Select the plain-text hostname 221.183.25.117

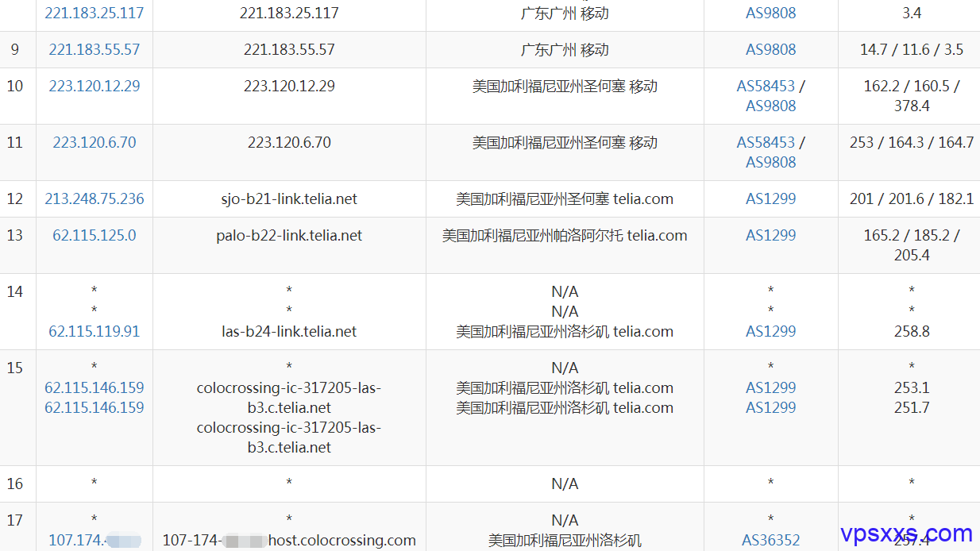click(x=289, y=13)
